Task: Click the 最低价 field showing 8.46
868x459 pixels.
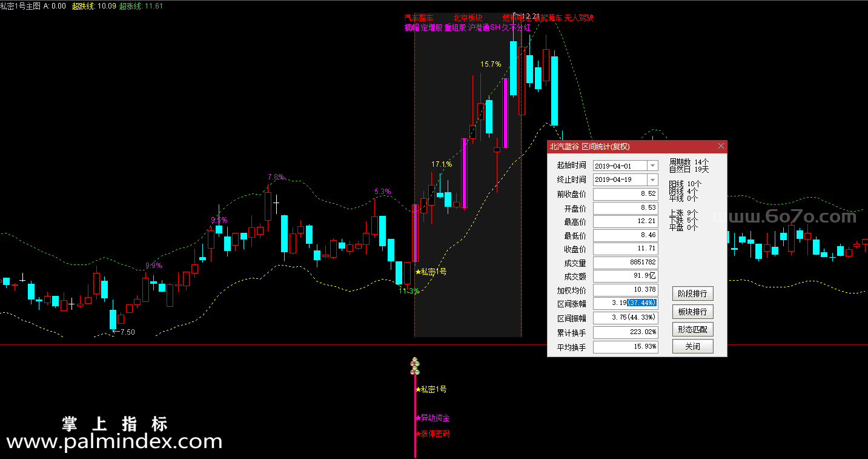Action: click(625, 235)
